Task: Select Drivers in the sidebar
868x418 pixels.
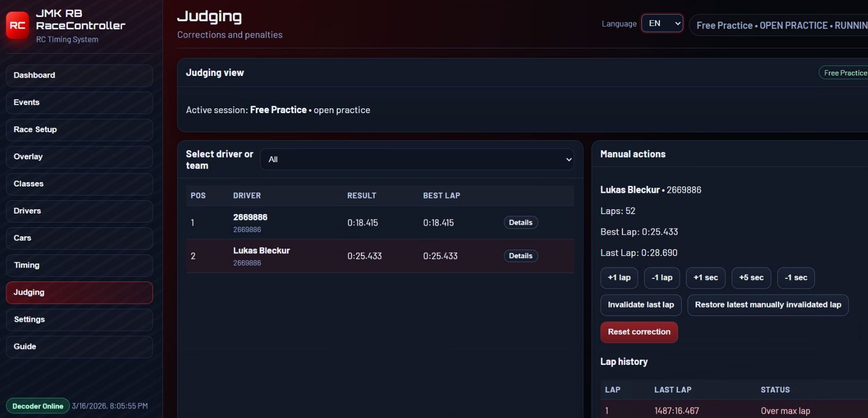Action: [x=79, y=211]
